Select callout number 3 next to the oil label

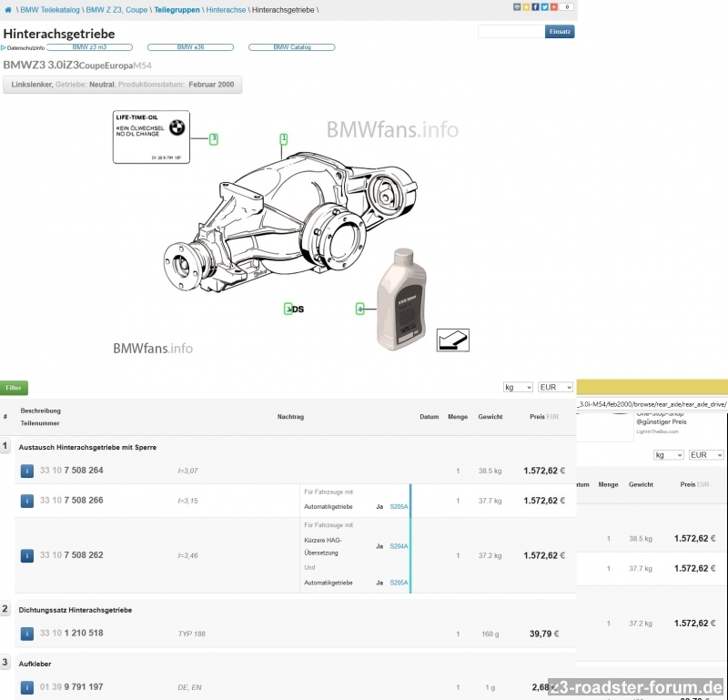[214, 139]
